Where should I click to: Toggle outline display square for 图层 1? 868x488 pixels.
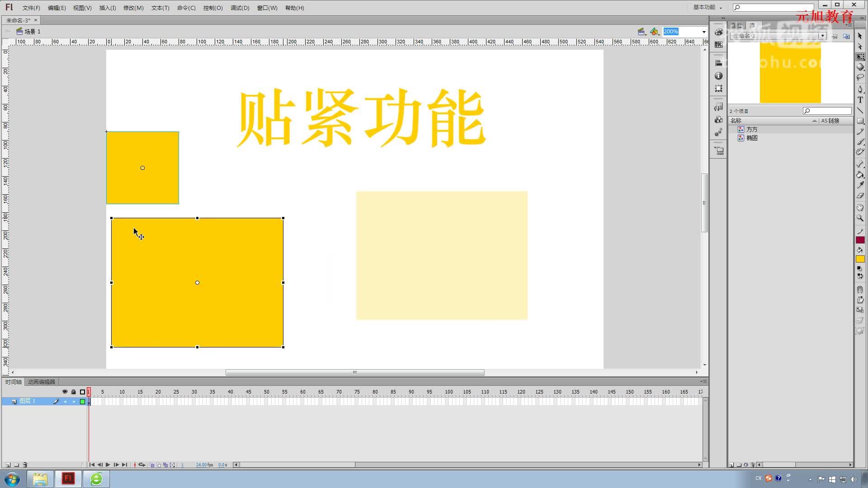click(x=83, y=401)
